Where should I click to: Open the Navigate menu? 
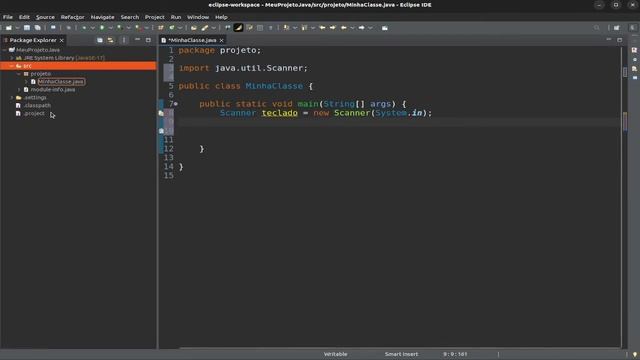tap(102, 17)
